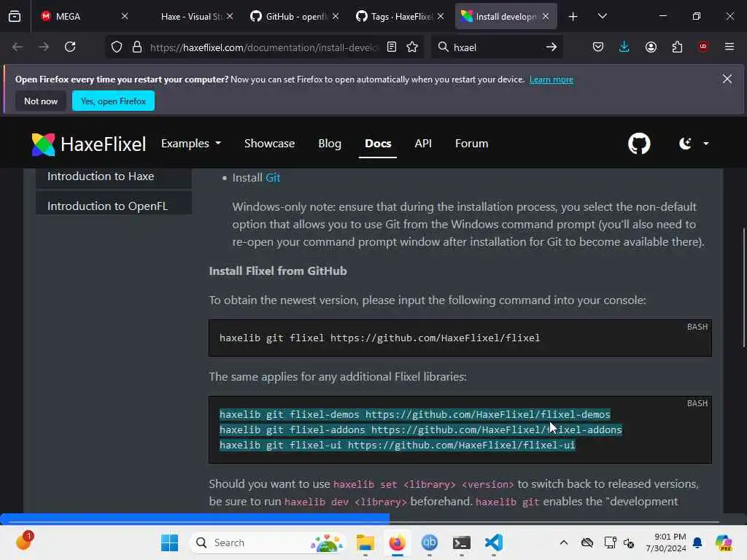747x560 pixels.
Task: Open Docs nav item
Action: click(378, 144)
